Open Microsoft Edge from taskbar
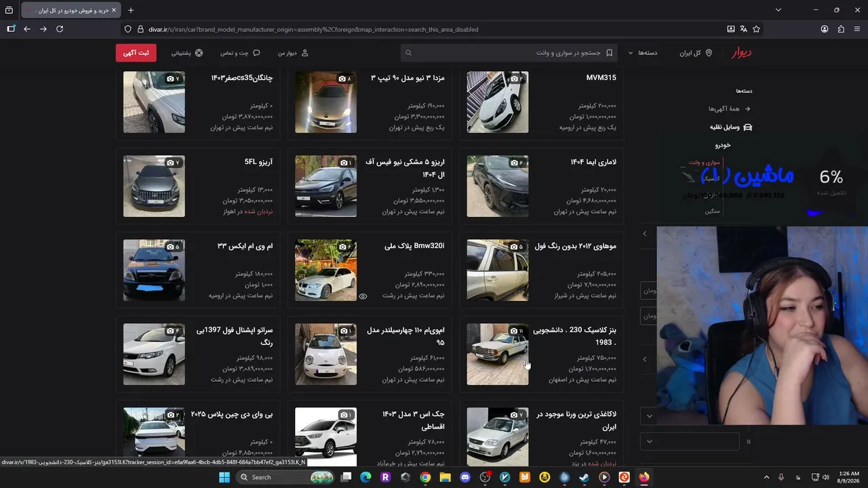 coord(366,477)
